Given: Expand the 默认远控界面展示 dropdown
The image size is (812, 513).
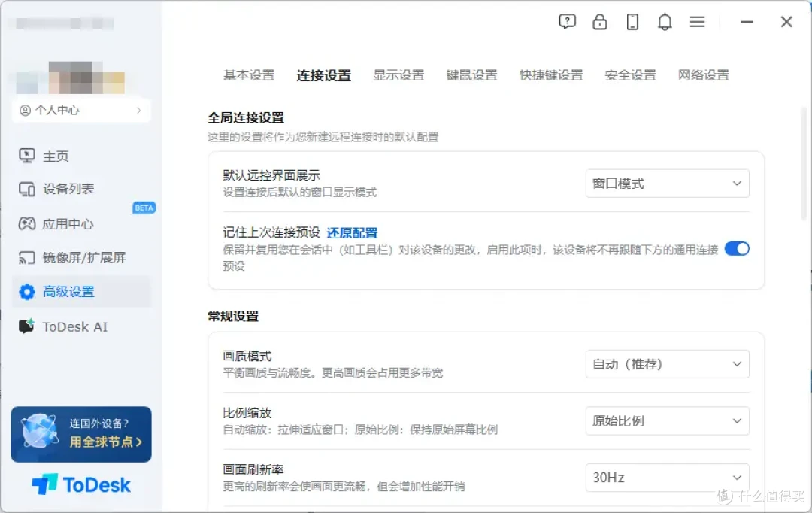Looking at the screenshot, I should coord(667,184).
